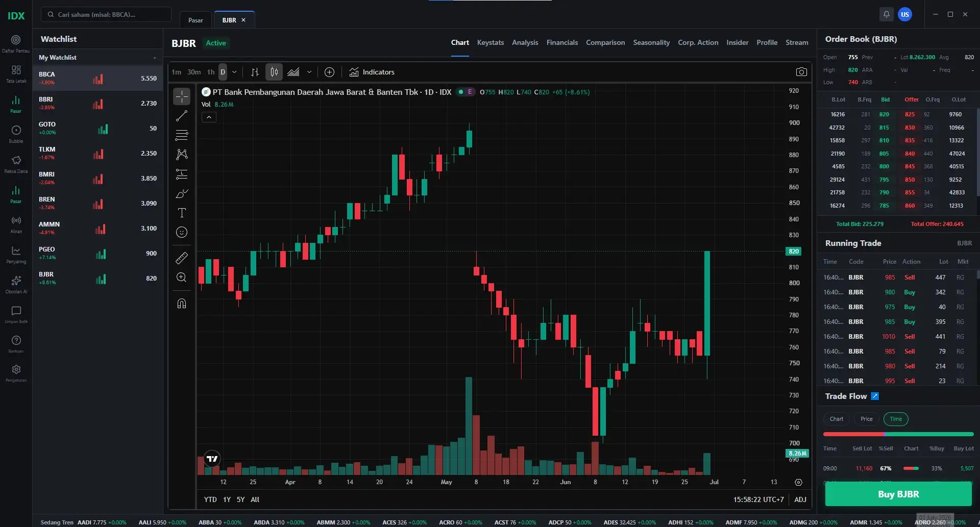This screenshot has height=527, width=980.
Task: Switch chart to area style
Action: coord(293,72)
